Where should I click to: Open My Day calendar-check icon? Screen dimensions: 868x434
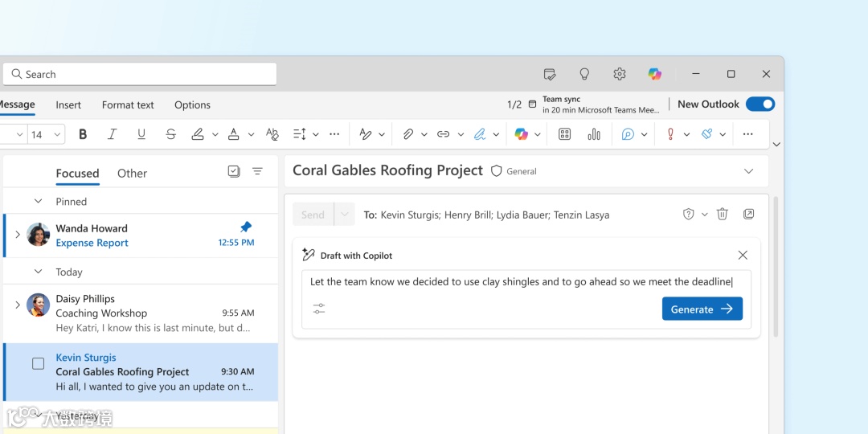[x=549, y=74]
